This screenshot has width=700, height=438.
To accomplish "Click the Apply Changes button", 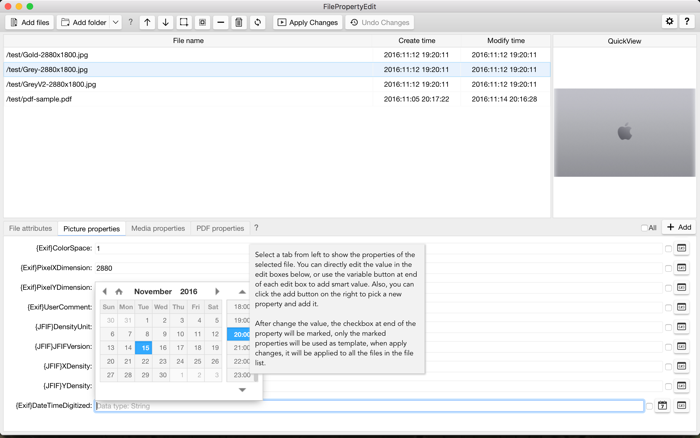I will pos(308,22).
